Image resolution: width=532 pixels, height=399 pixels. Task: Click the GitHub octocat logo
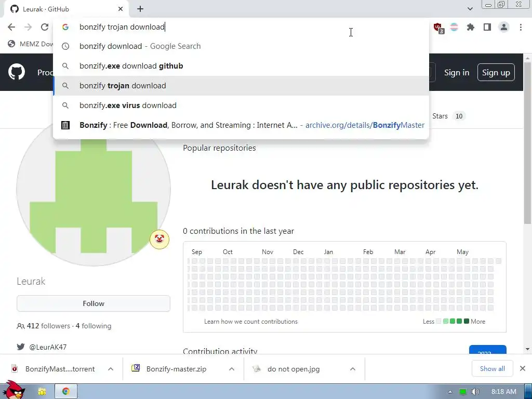click(17, 72)
